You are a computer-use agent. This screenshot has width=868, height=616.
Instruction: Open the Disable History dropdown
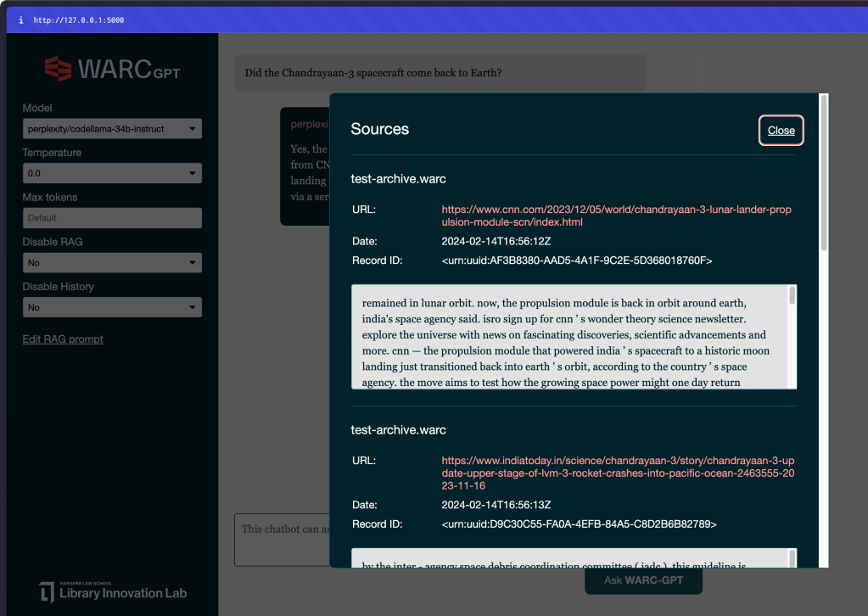click(x=112, y=307)
